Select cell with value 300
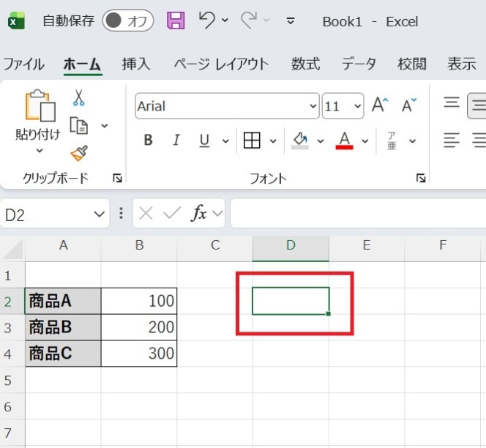 [139, 354]
